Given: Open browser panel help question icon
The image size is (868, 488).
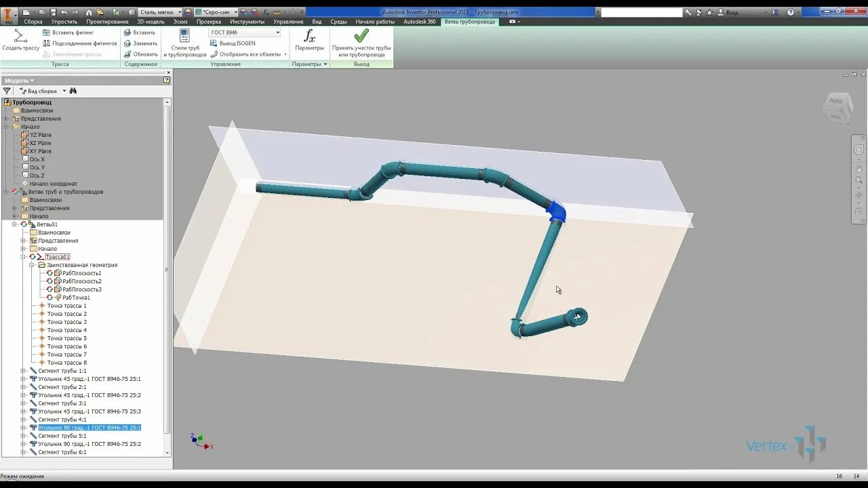Looking at the screenshot, I should coord(167,80).
